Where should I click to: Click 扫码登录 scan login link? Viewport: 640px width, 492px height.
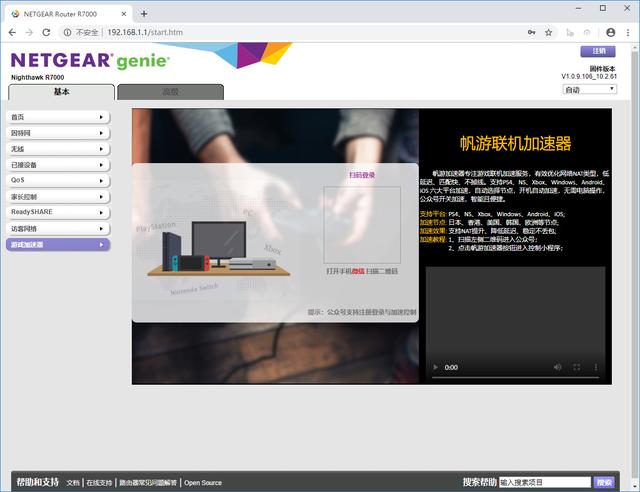[x=362, y=175]
